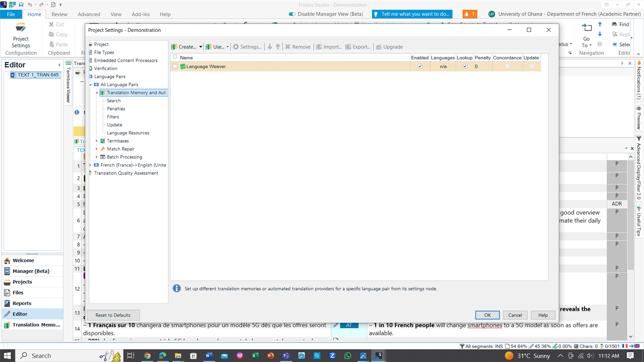Open the Files view
644x362 pixels.
(32, 293)
